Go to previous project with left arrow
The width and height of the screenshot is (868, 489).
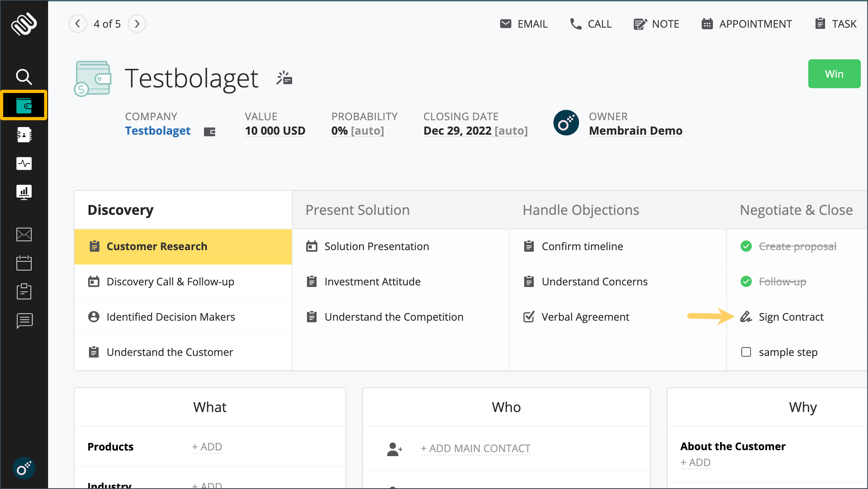(78, 24)
